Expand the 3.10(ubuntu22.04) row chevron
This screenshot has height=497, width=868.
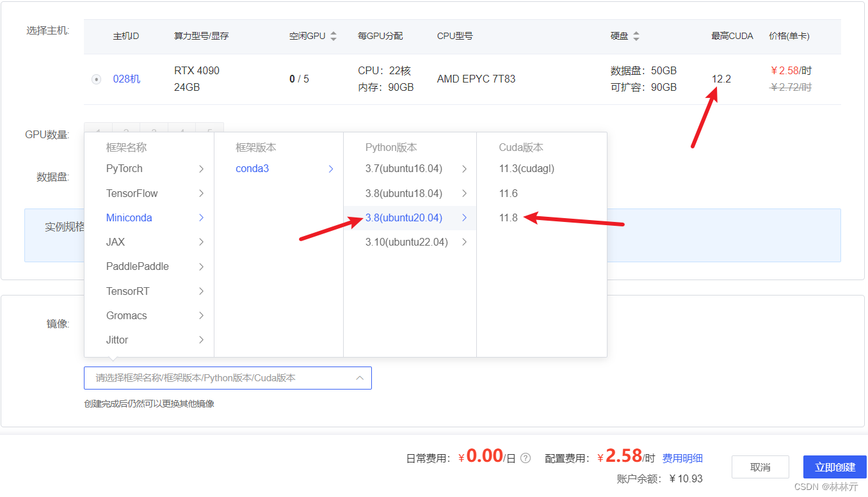pyautogui.click(x=464, y=242)
